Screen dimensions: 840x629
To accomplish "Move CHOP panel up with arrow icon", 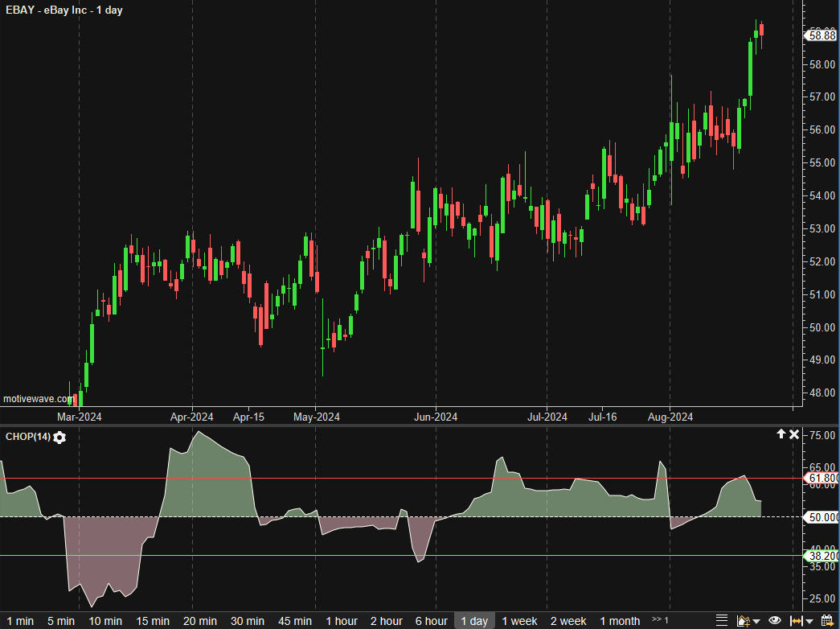I will pos(780,434).
